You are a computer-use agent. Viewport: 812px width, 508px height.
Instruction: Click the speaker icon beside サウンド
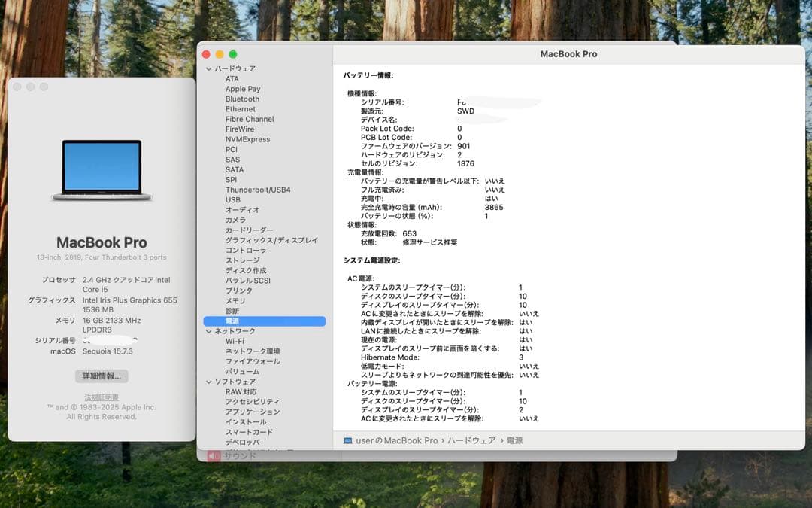coord(214,455)
